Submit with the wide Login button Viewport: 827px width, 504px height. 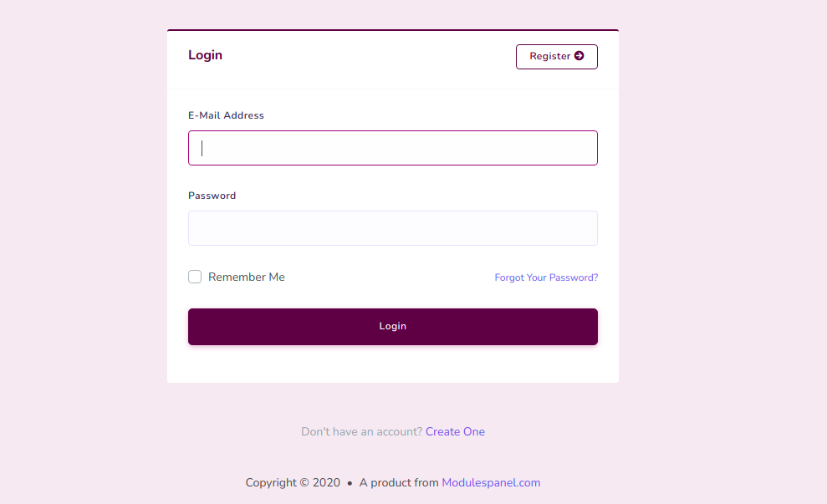[393, 327]
